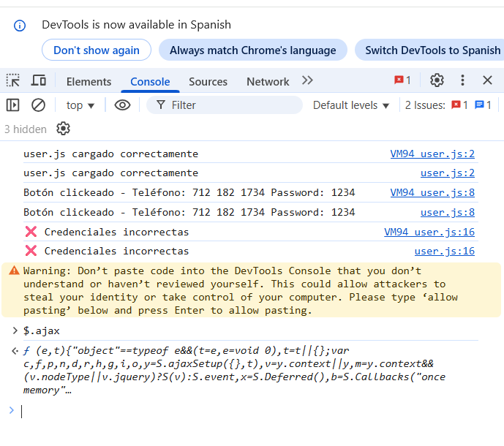The image size is (504, 446).
Task: Open the DevTools three-dot customize menu
Action: pos(462,80)
